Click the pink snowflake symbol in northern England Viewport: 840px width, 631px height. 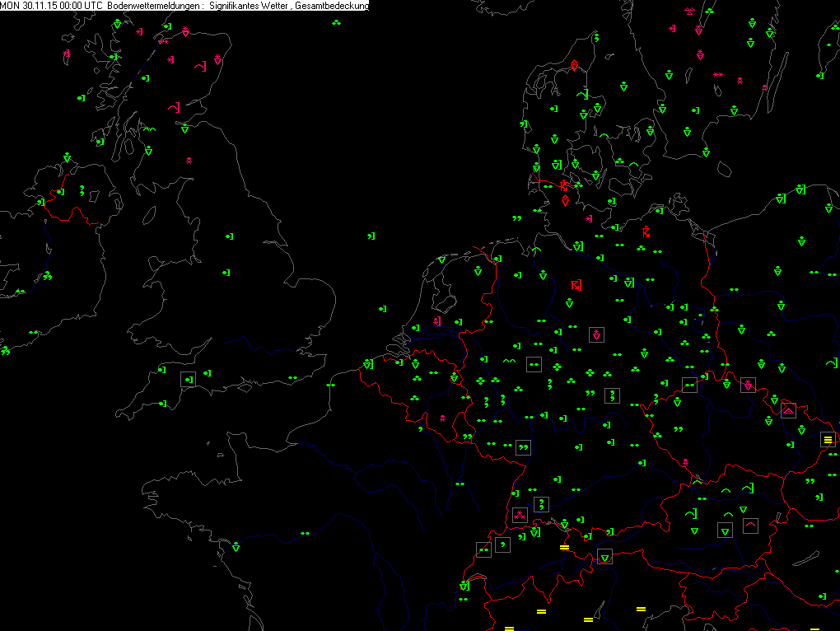(189, 161)
